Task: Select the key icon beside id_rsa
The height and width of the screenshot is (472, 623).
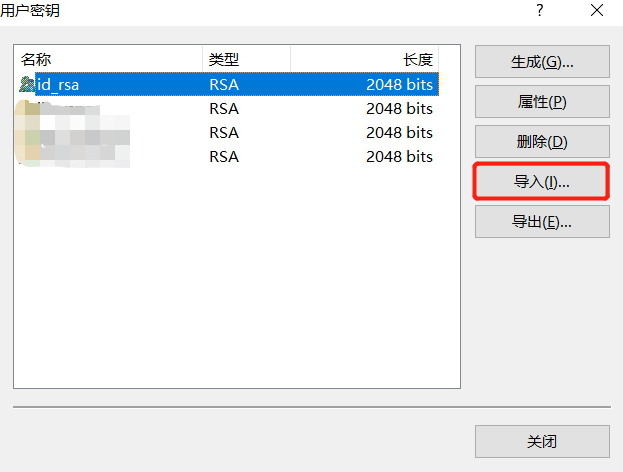Action: pyautogui.click(x=27, y=84)
